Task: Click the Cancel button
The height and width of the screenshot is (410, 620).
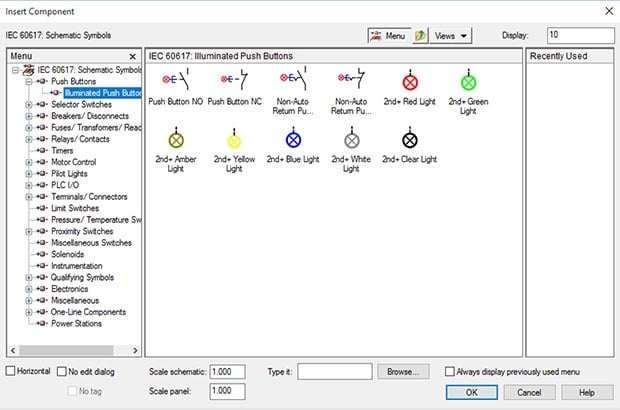Action: [x=529, y=393]
